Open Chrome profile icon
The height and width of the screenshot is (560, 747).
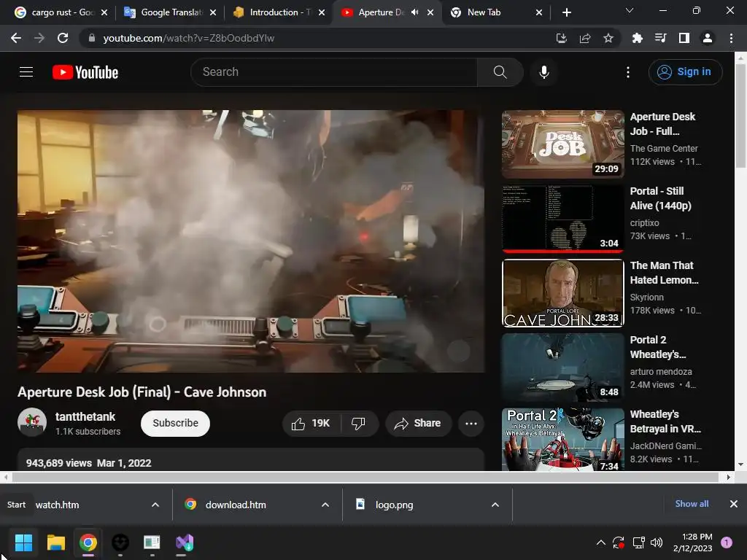click(708, 38)
